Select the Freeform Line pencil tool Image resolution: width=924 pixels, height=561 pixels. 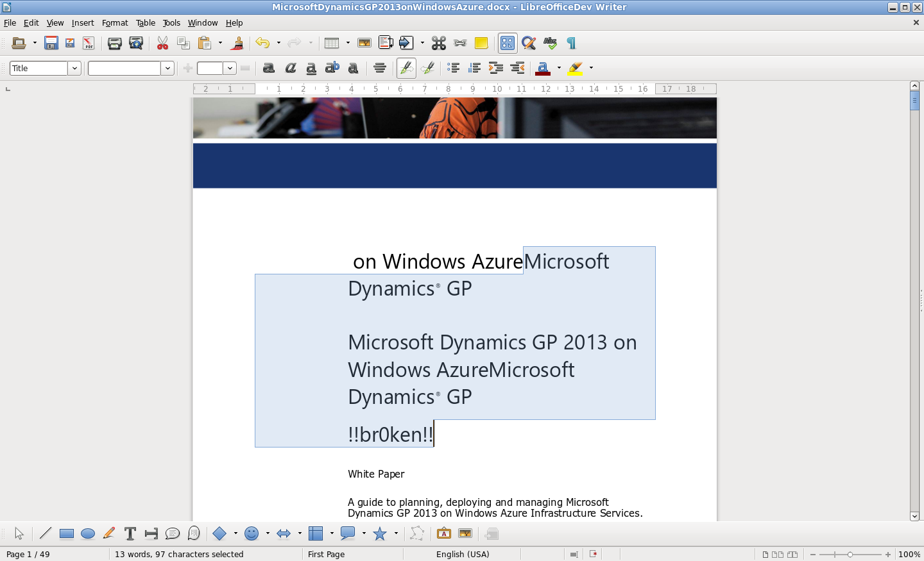(109, 533)
